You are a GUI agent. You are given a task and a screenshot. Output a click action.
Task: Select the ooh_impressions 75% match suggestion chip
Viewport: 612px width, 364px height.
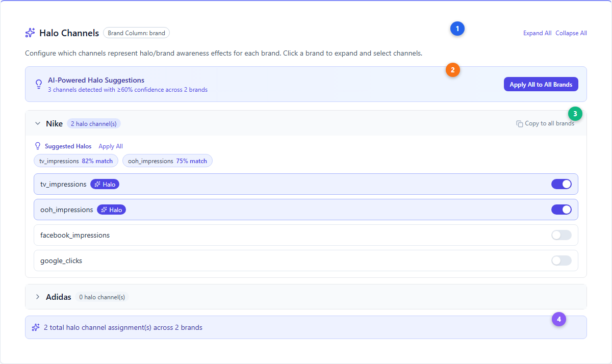(x=167, y=161)
